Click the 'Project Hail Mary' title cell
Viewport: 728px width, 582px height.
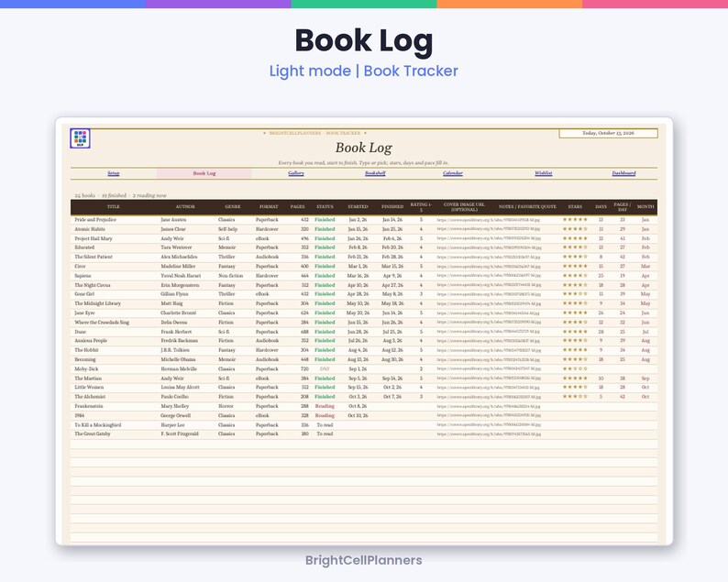pos(94,238)
